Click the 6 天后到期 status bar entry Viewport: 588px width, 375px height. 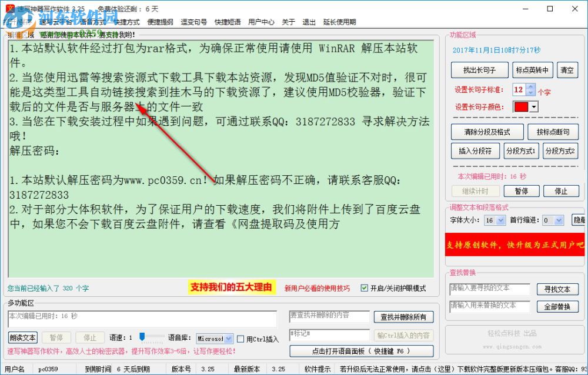tap(133, 369)
